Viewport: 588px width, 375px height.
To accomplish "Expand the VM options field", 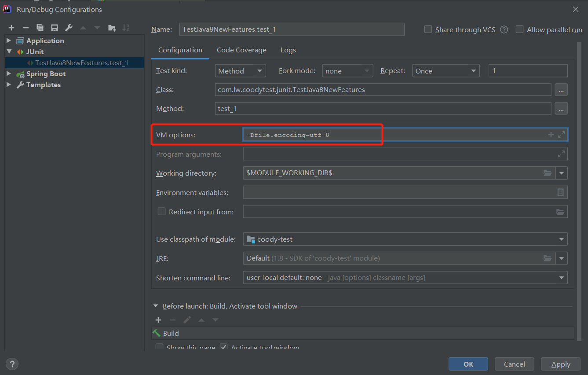I will pos(561,135).
